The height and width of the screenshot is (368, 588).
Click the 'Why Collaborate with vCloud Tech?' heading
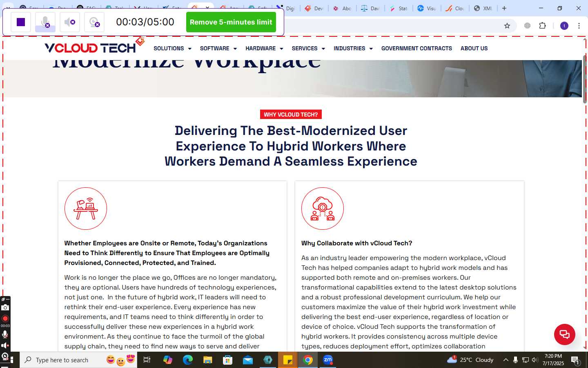[x=356, y=243]
